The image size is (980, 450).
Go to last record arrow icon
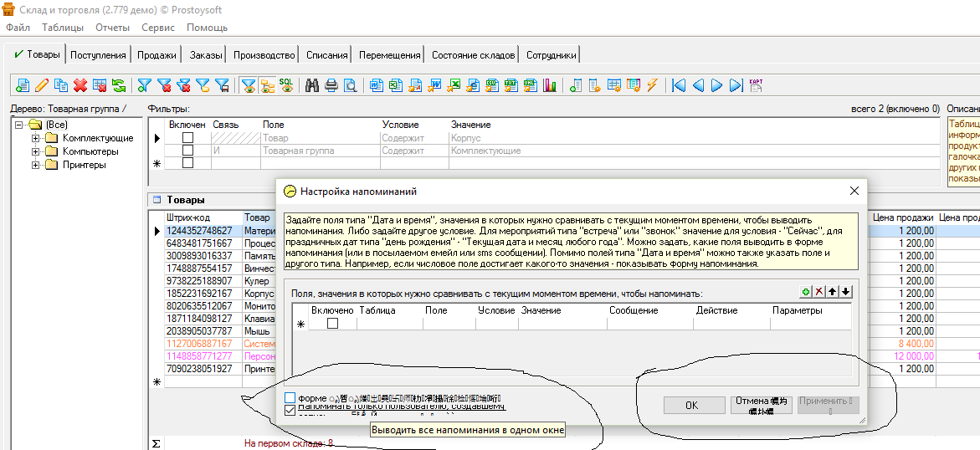(x=736, y=85)
